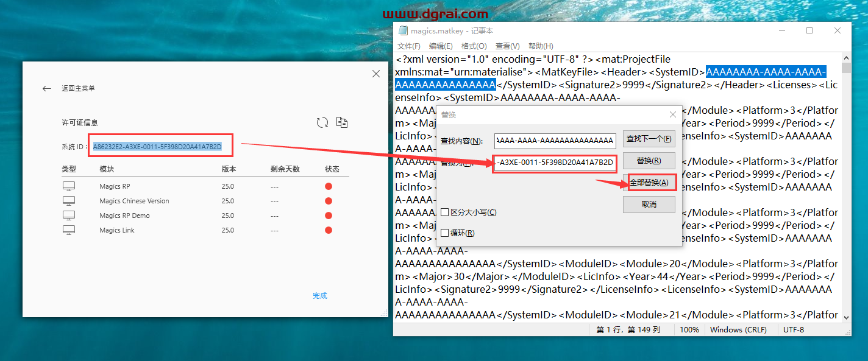Click monitor icon for Magics Link
868x361 pixels.
(69, 230)
